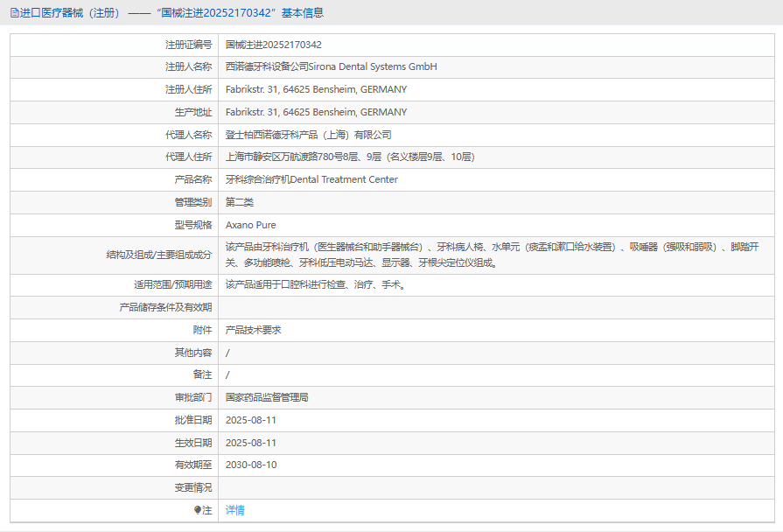
Task: Click the 产品技术要求 attachment entry
Action: tap(253, 330)
